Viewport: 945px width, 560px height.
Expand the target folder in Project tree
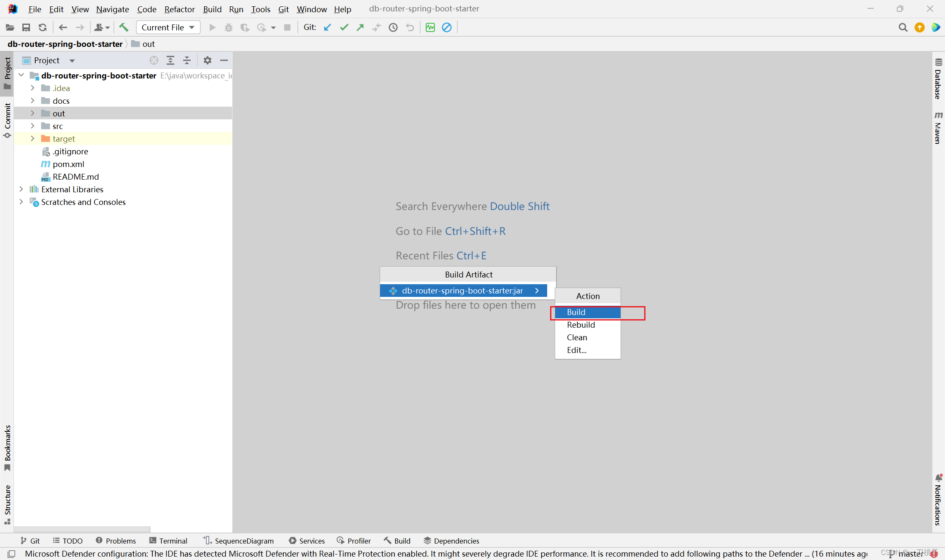pos(32,138)
